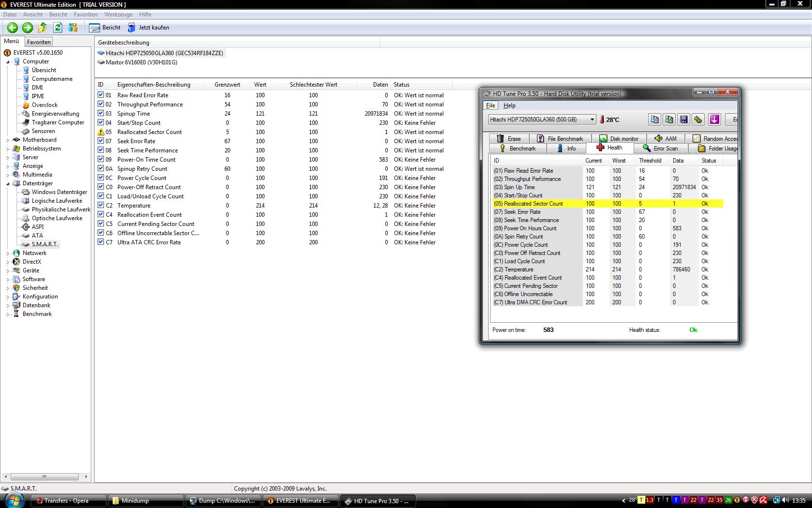Screen dimensions: 812x508
Task: Open the Ansicht menu
Action: coord(33,15)
